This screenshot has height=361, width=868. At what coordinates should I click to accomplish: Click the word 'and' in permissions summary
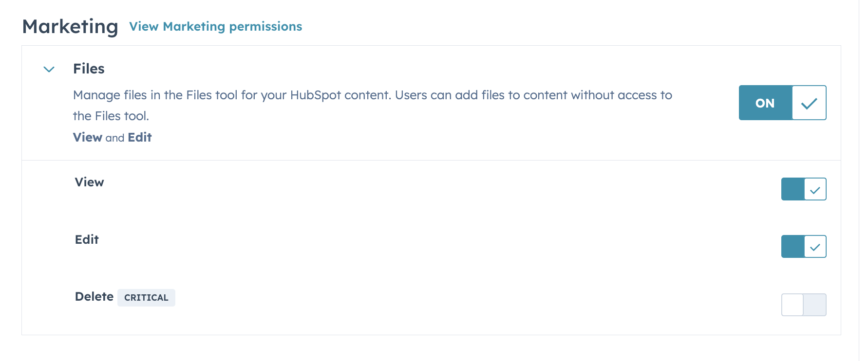(115, 138)
